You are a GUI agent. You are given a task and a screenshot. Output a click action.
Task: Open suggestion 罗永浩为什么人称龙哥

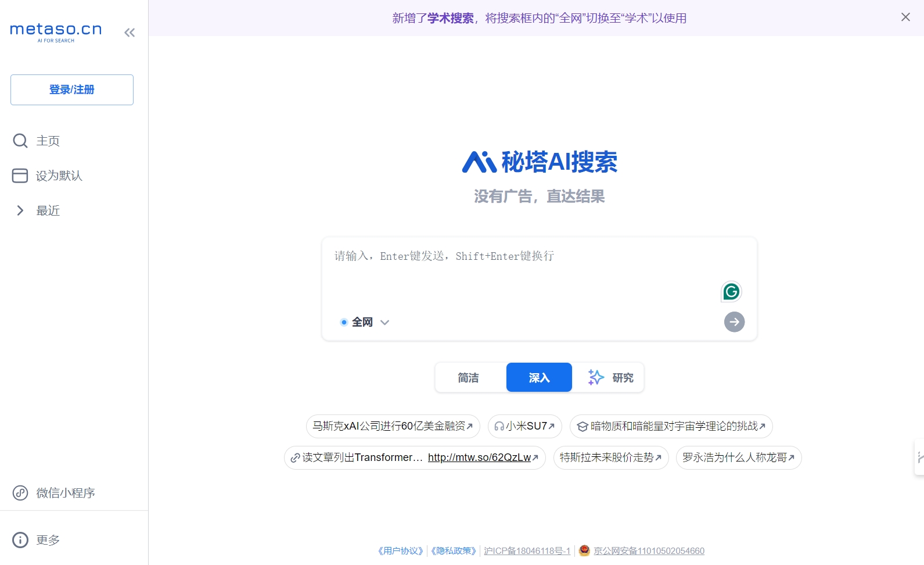pos(739,457)
